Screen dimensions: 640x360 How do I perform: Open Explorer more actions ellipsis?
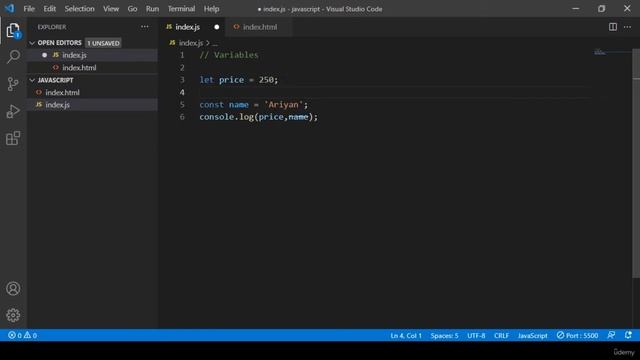click(145, 27)
